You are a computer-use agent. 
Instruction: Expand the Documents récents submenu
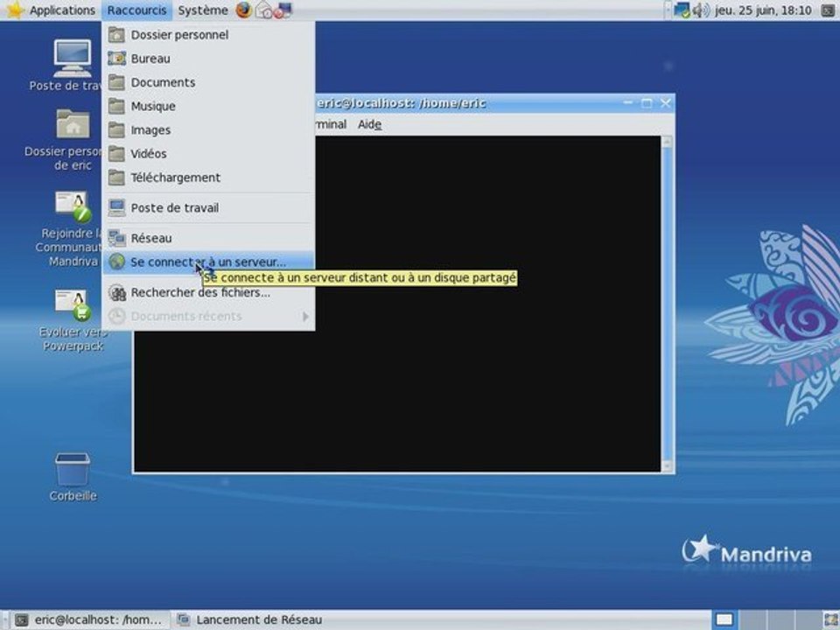click(208, 316)
